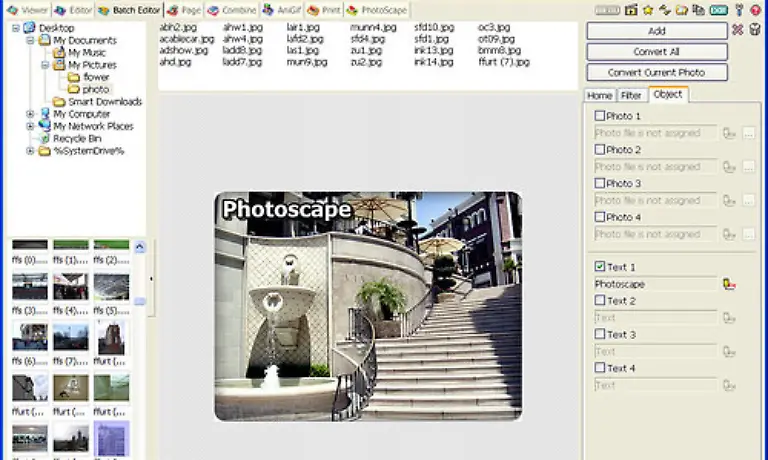This screenshot has height=460, width=768.
Task: Click the Photo 2 settings icon
Action: [729, 167]
